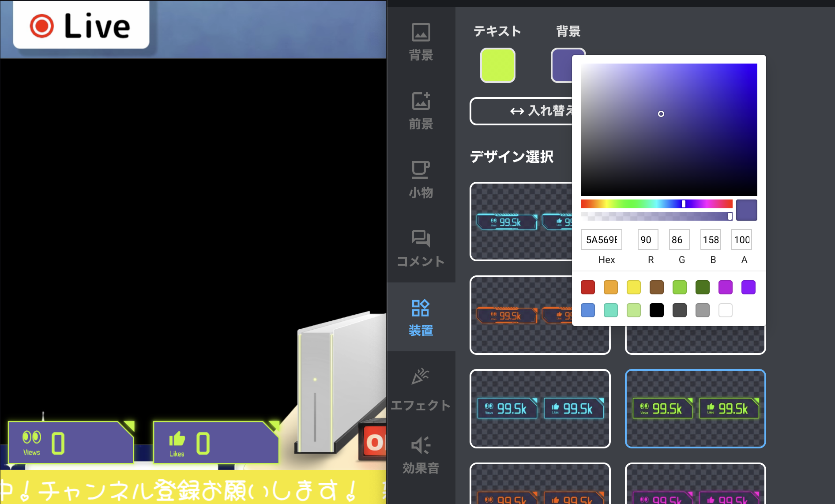Pick the black preset color swatch
The width and height of the screenshot is (835, 504).
656,310
